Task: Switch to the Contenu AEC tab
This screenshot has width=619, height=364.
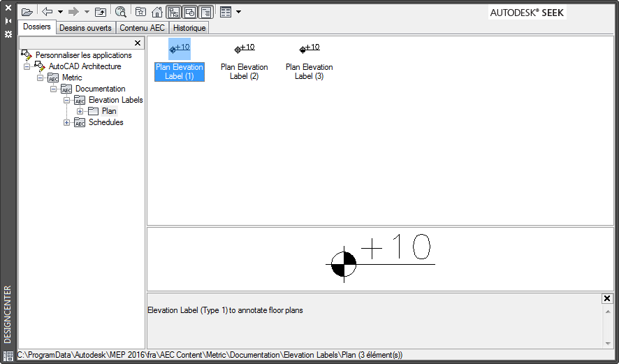Action: point(142,28)
